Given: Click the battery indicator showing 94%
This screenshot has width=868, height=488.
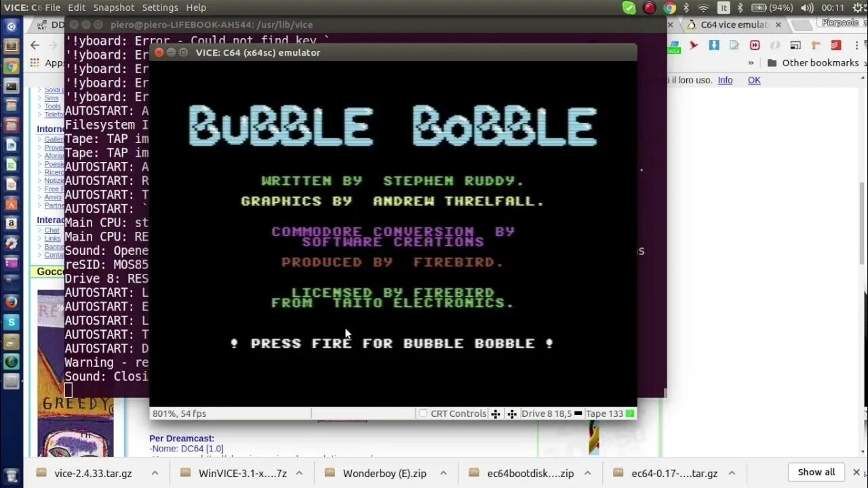Looking at the screenshot, I should click(772, 7).
